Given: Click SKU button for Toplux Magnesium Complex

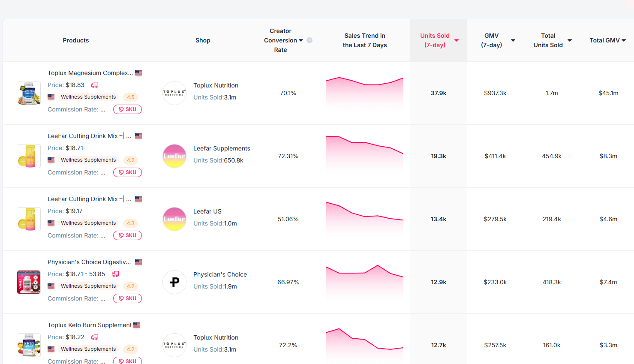Looking at the screenshot, I should 127,109.
